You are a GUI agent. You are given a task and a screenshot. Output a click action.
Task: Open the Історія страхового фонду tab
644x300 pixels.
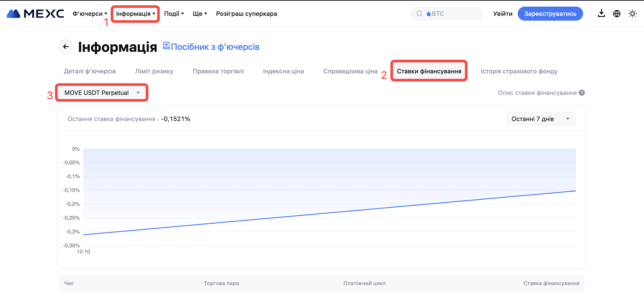pyautogui.click(x=519, y=71)
